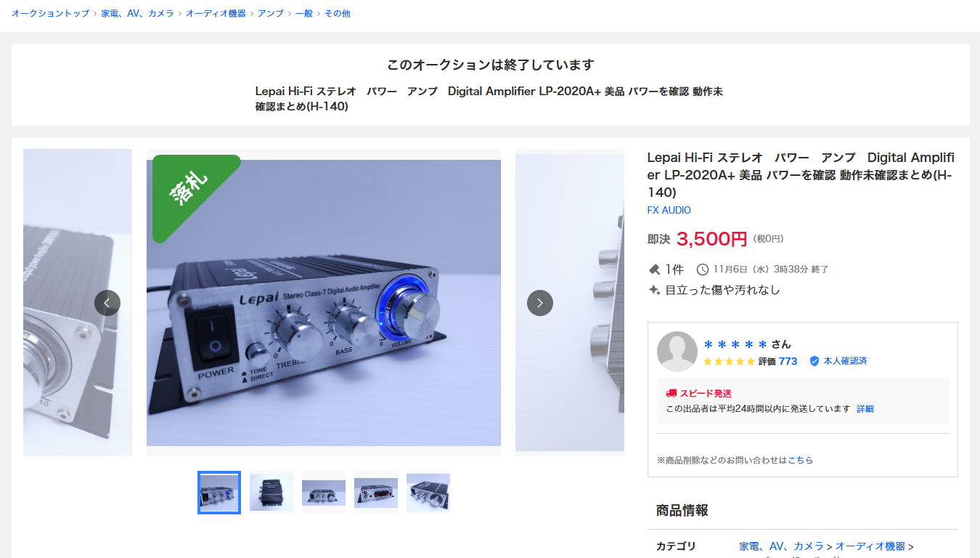This screenshot has height=558, width=980.
Task: Open the FX AUDIO brand link
Action: pyautogui.click(x=669, y=210)
